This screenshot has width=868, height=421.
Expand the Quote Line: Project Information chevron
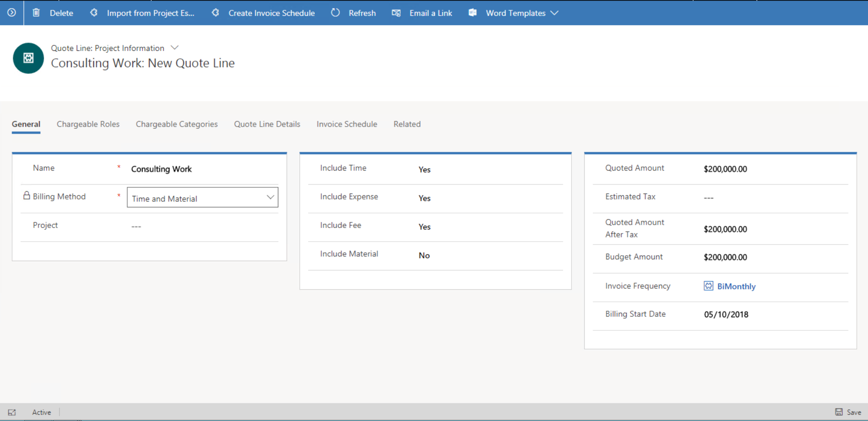coord(174,47)
